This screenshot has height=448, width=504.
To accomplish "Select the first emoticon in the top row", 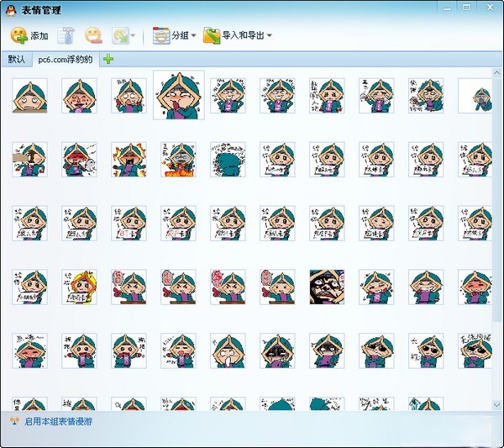I will 29,96.
